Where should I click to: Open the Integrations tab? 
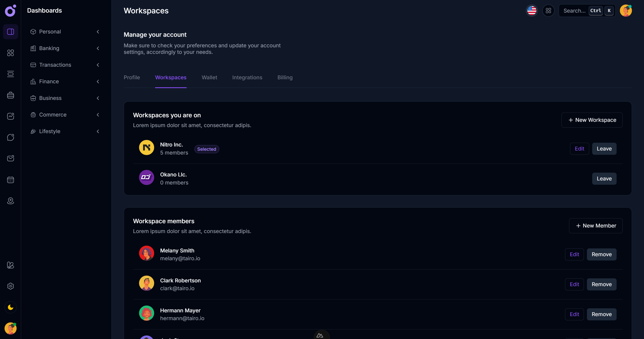(x=247, y=78)
